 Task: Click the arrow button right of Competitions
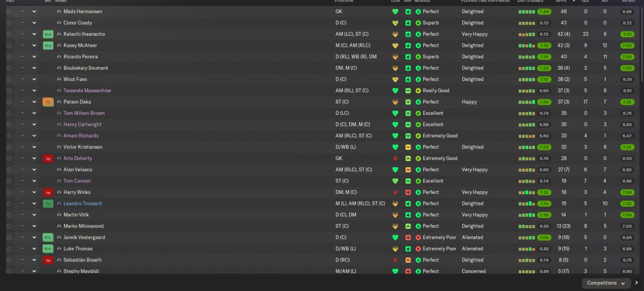(636, 283)
